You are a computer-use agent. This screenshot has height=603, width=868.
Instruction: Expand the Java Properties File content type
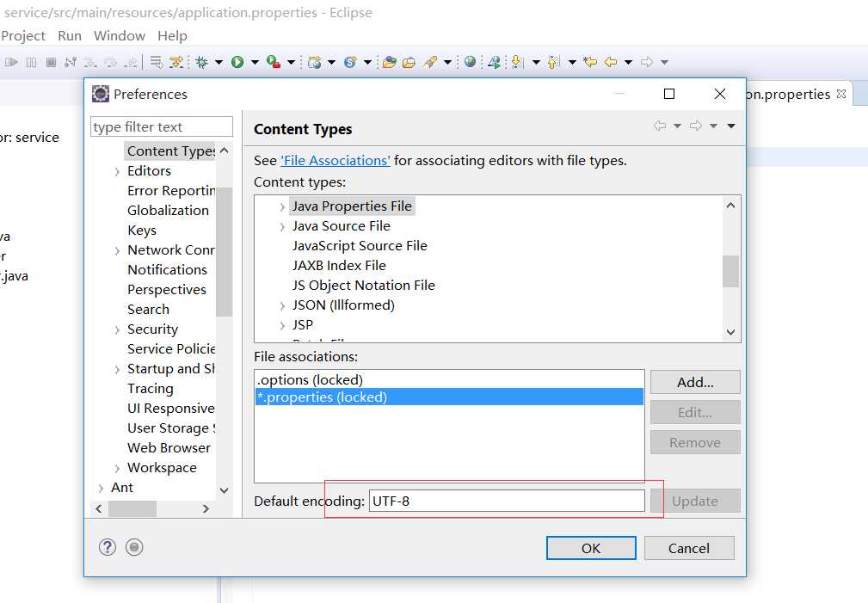pos(282,206)
